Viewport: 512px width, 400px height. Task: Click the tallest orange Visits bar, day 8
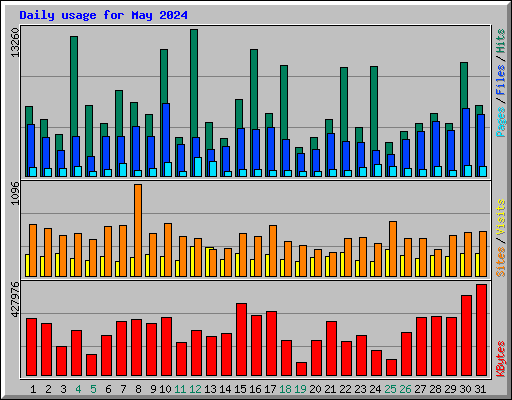click(x=138, y=230)
